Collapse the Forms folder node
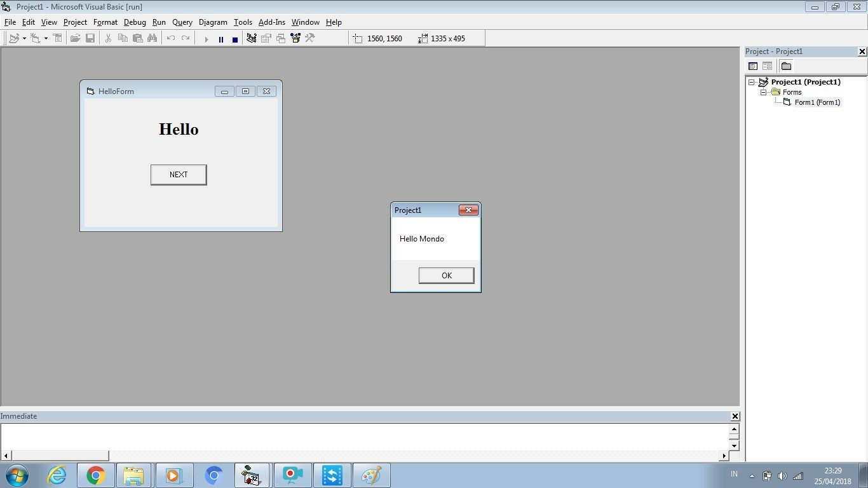This screenshot has height=488, width=868. 763,92
